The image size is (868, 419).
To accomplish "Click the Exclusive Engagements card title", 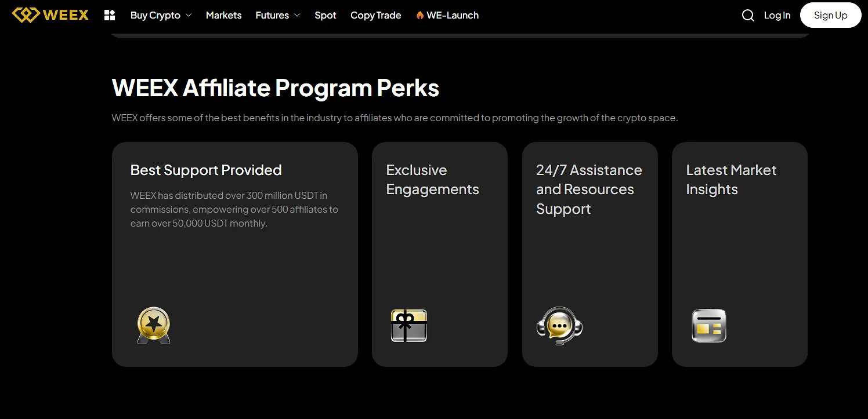I will (x=433, y=180).
